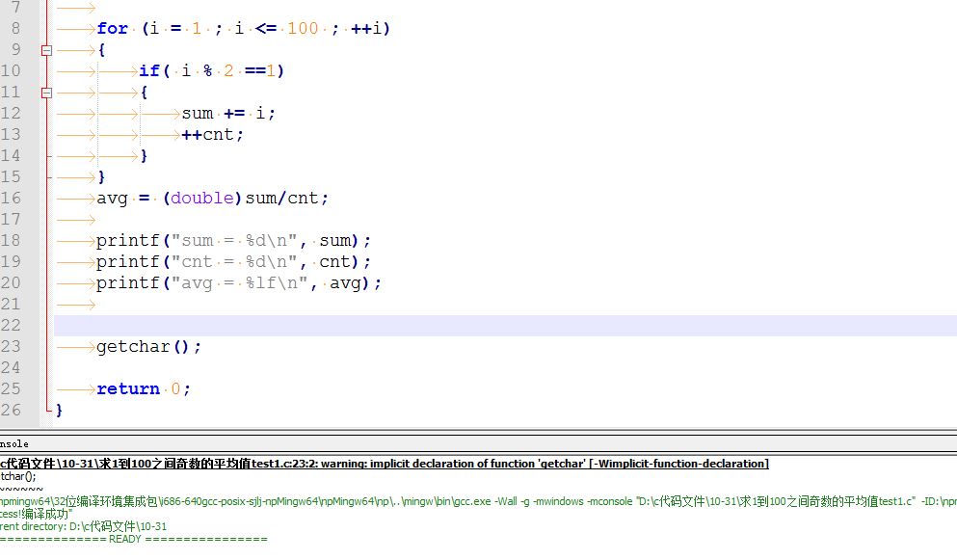Viewport: 957px width, 560px height.
Task: Select line number 10 in margin
Action: point(11,70)
